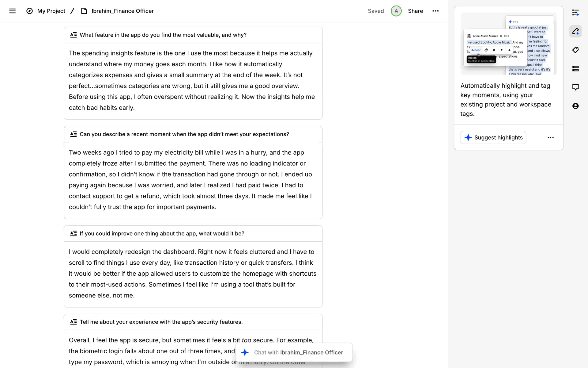The image size is (588, 368).
Task: Click the Suggest highlights button
Action: [x=493, y=137]
